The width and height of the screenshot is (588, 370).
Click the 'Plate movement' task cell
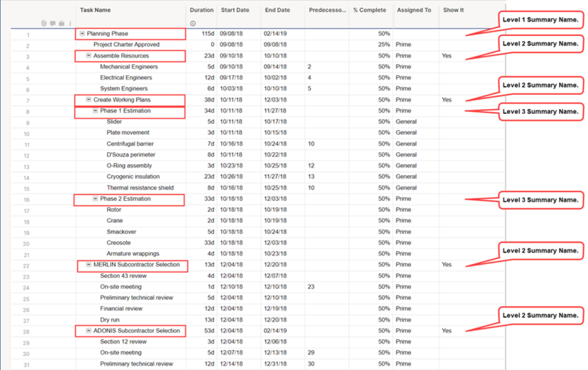[128, 132]
